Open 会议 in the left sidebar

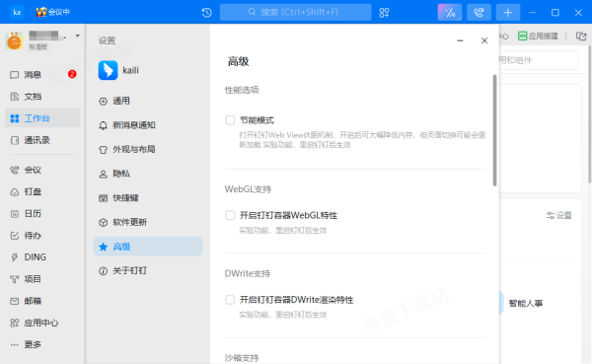click(x=42, y=170)
